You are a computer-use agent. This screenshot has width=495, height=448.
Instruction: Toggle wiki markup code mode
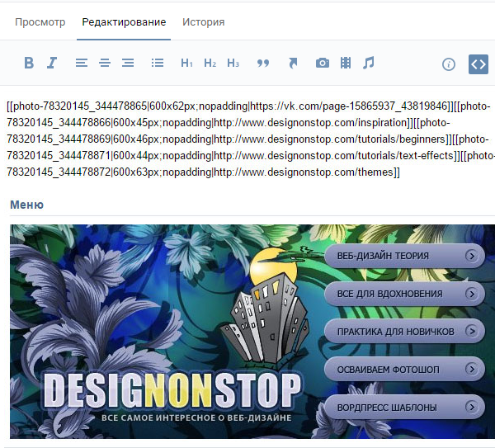[478, 64]
